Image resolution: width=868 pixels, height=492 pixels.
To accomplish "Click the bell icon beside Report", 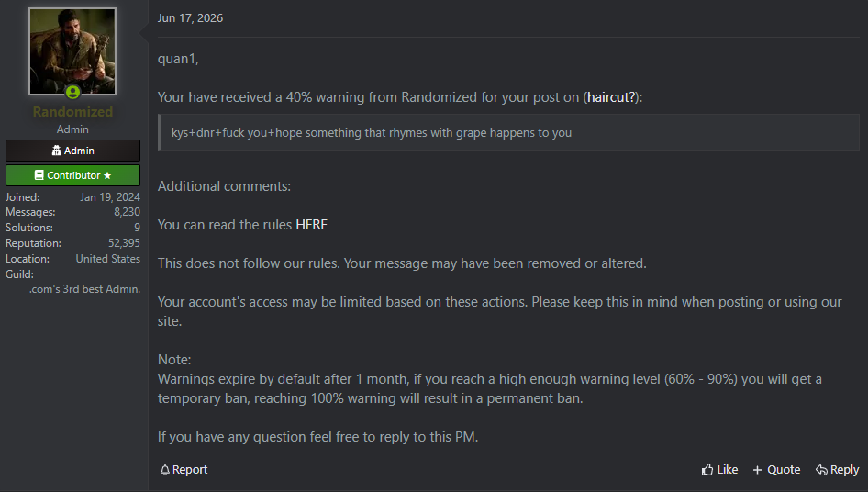I will [165, 470].
